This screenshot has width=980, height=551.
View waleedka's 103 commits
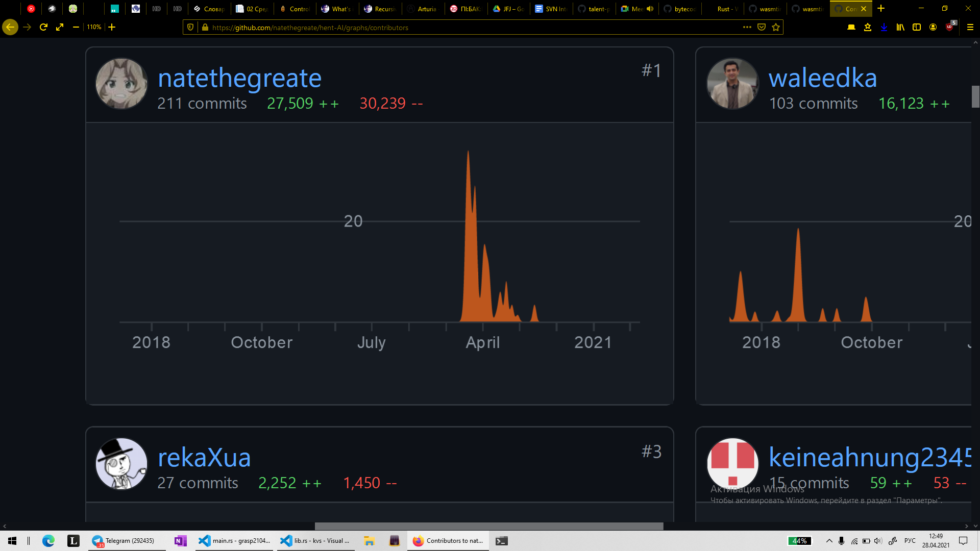click(x=814, y=104)
